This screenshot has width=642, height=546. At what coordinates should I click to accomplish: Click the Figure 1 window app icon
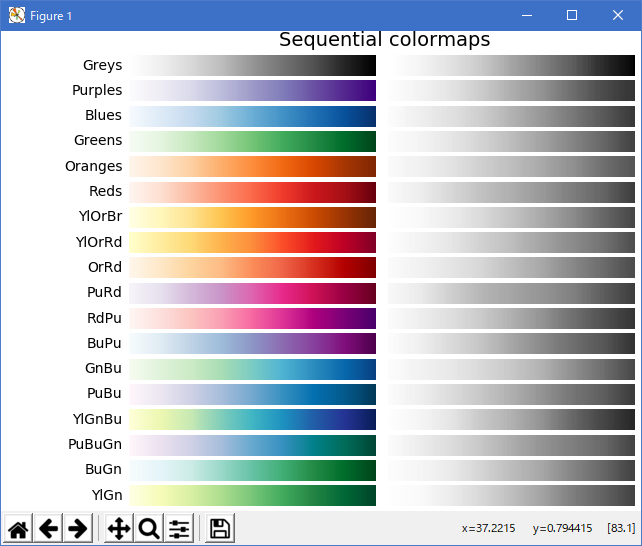[x=17, y=16]
